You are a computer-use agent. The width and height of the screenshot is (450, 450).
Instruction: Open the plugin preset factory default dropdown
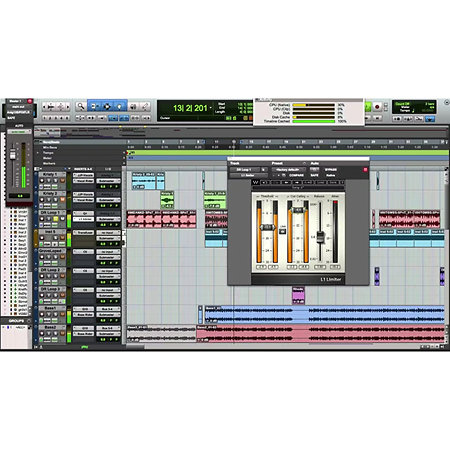(288, 170)
